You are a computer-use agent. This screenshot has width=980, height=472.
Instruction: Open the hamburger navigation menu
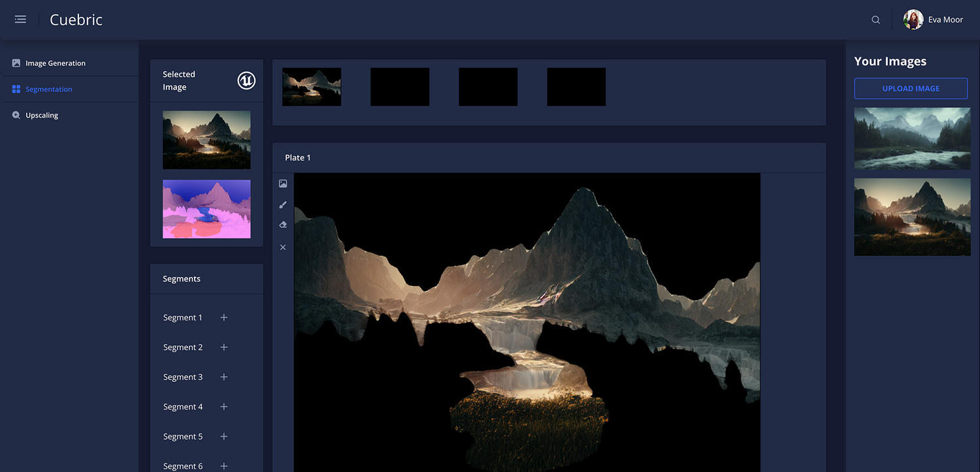click(x=20, y=19)
